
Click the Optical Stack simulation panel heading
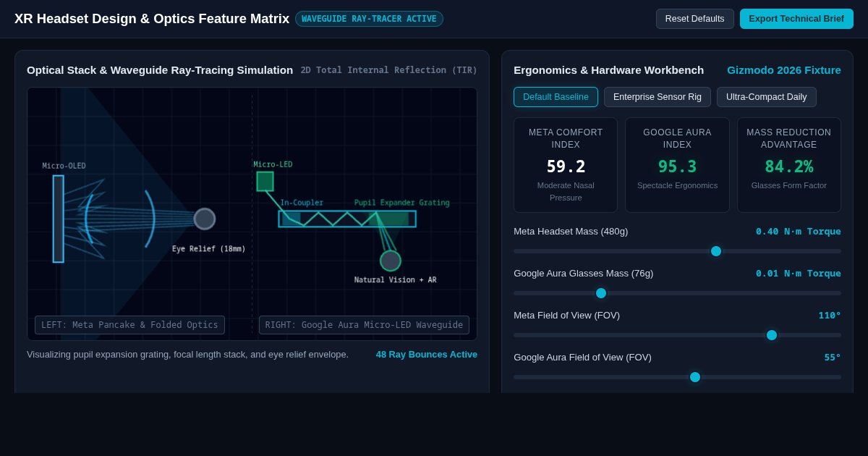pos(160,69)
